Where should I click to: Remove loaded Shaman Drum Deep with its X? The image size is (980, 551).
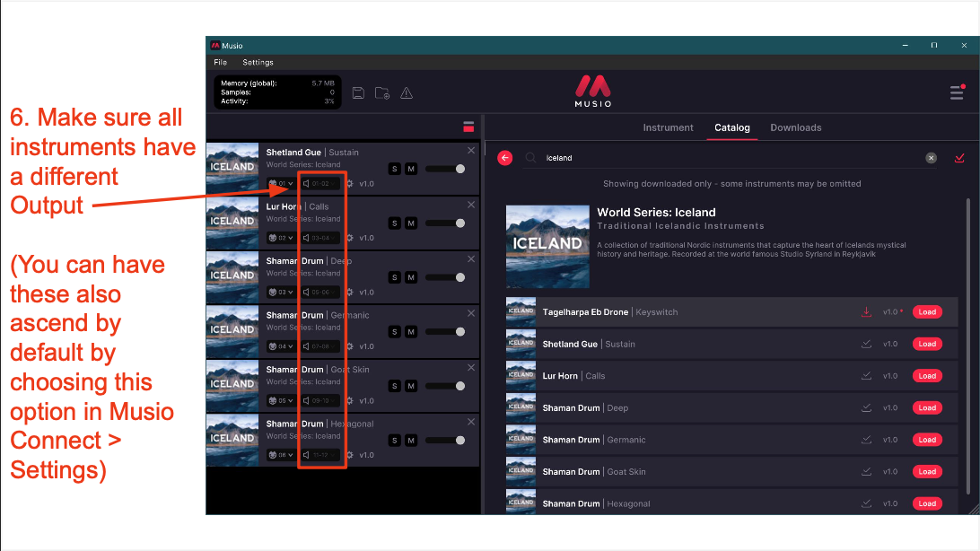click(x=471, y=259)
